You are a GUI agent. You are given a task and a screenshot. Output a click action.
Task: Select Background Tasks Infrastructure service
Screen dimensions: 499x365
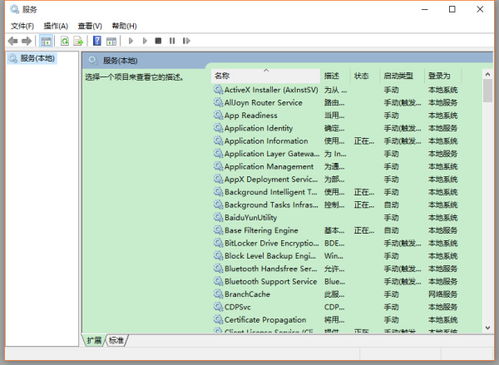click(271, 205)
